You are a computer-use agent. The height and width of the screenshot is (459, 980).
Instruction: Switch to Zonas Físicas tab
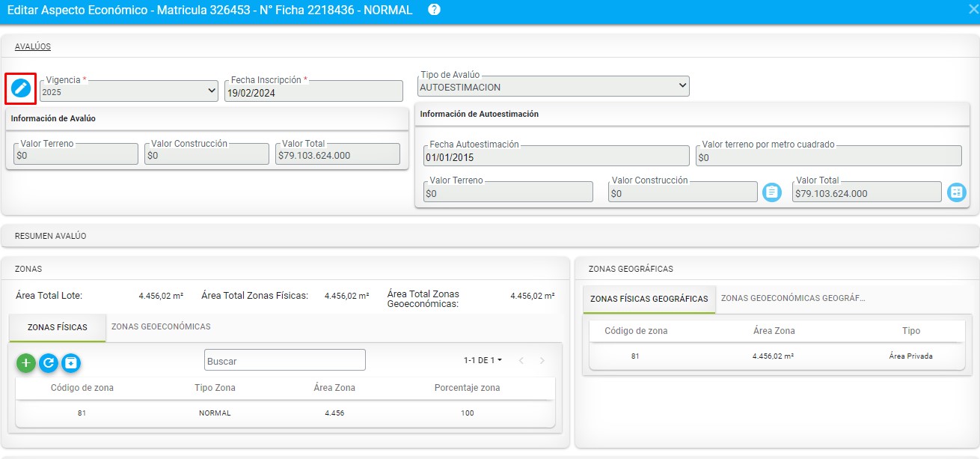(x=58, y=327)
